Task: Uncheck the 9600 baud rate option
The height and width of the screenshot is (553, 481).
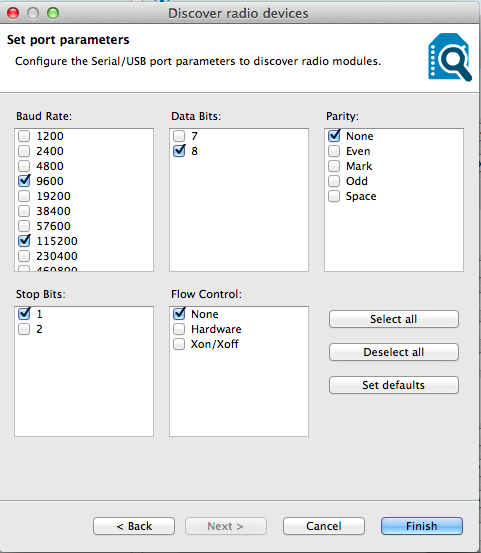Action: (24, 181)
